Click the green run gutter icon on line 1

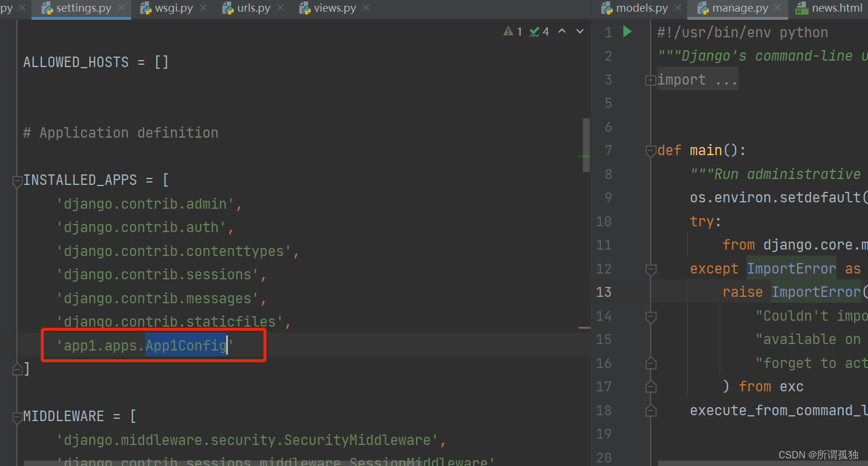pyautogui.click(x=627, y=31)
